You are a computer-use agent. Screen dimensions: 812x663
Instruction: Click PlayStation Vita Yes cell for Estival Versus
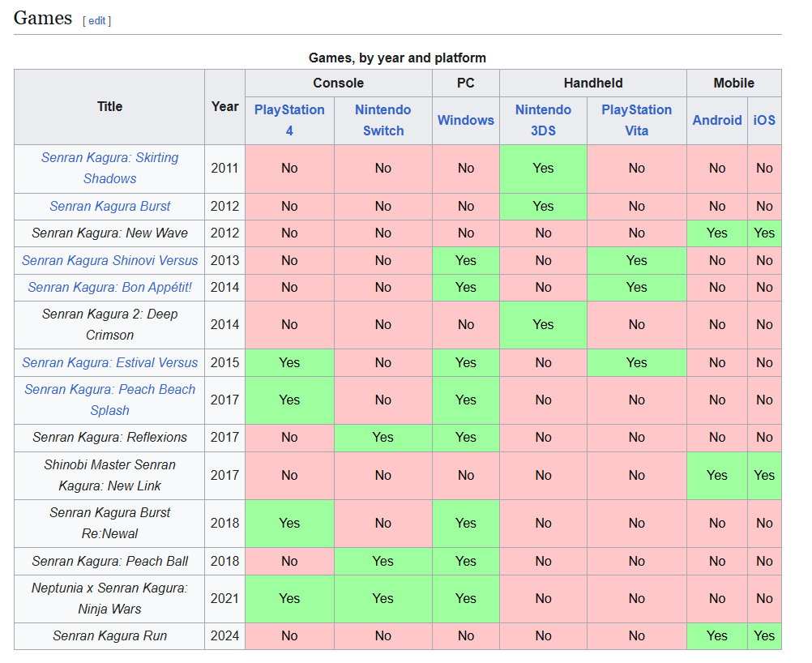(636, 362)
